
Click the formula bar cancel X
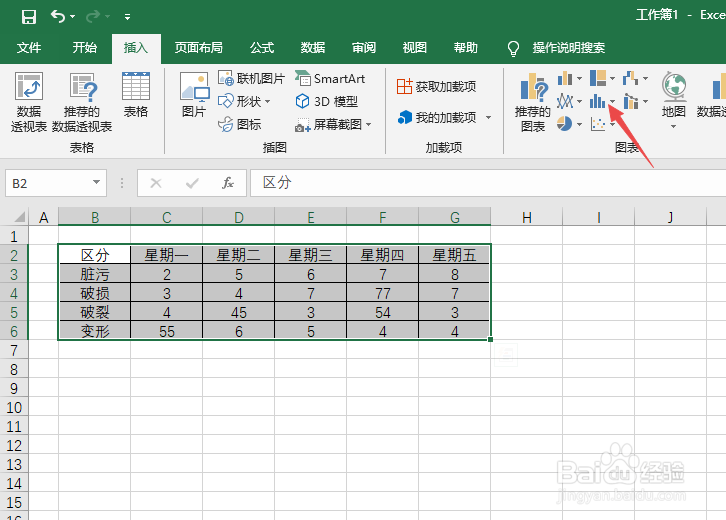[x=156, y=183]
